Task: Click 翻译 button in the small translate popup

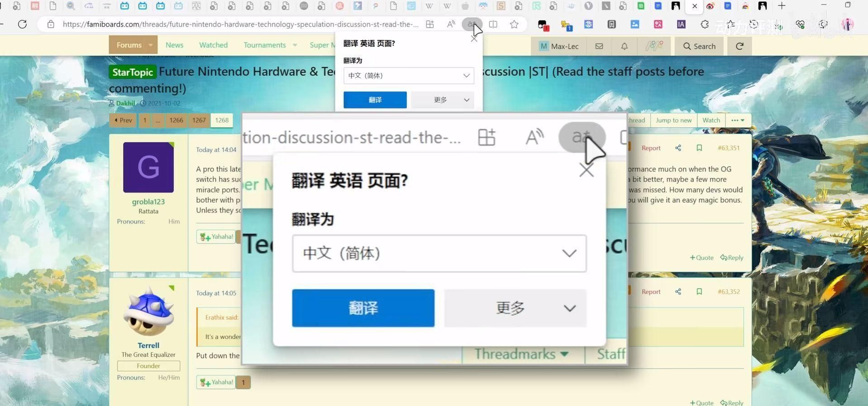Action: (375, 100)
